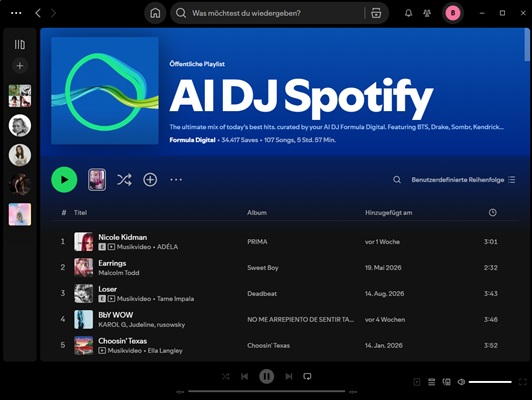
Task: Open the Home page
Action: (x=155, y=13)
